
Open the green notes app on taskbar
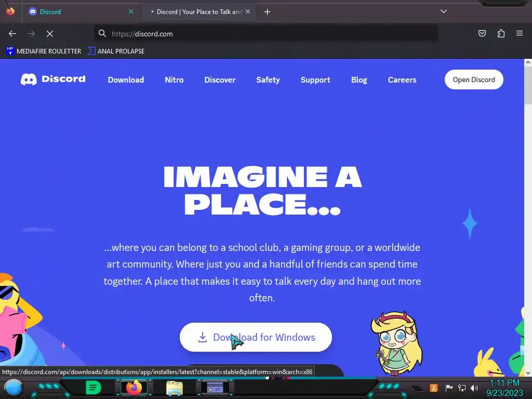coord(94,388)
